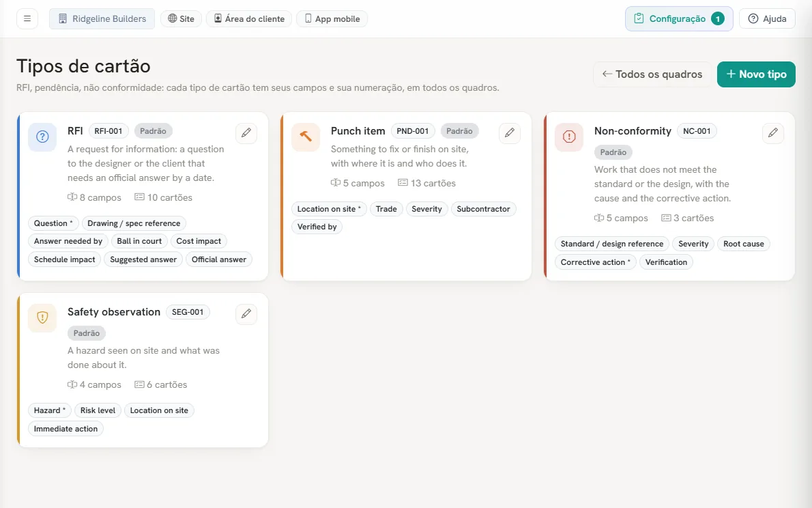The height and width of the screenshot is (508, 812).
Task: Create a Novo tipo
Action: tap(756, 74)
